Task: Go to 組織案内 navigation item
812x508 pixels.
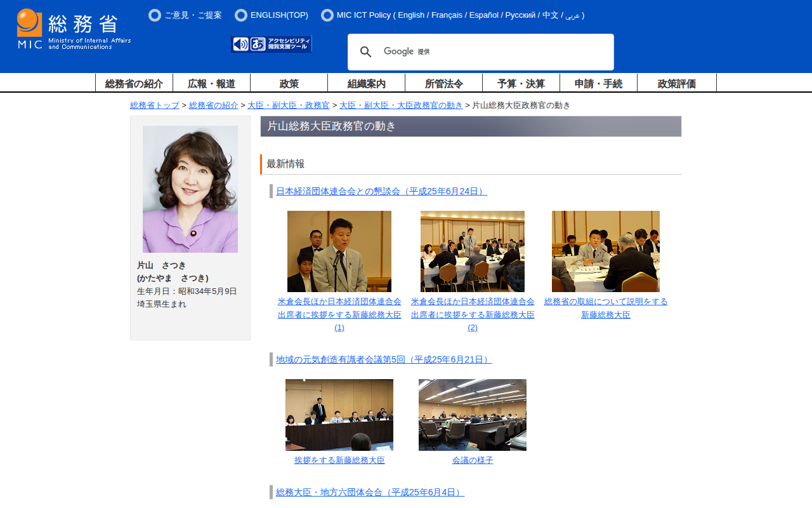Action: click(x=366, y=83)
